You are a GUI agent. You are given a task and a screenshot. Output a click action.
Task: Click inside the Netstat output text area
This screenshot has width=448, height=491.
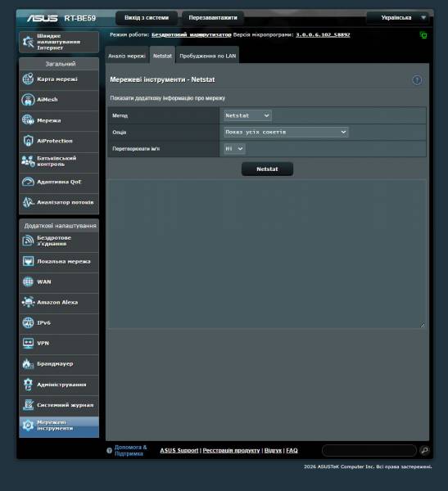(x=267, y=254)
